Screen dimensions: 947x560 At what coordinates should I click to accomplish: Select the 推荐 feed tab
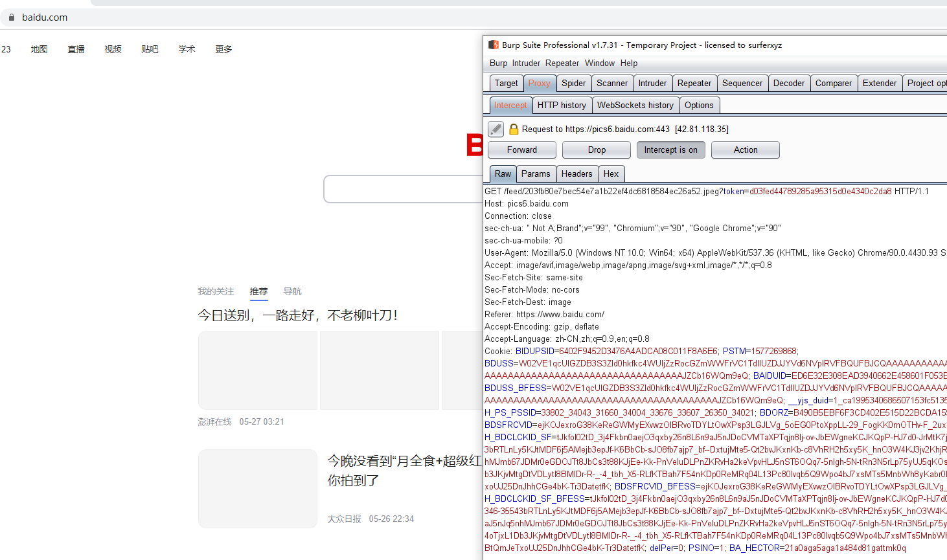click(x=258, y=292)
